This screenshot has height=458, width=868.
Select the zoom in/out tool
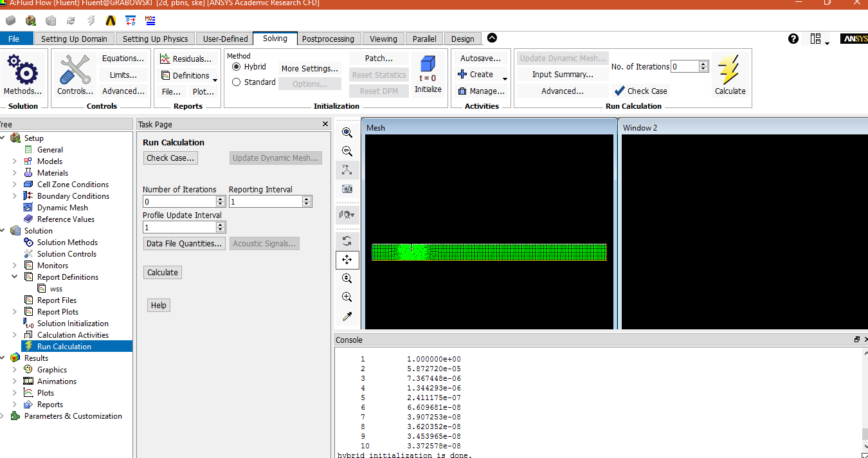[x=347, y=279]
